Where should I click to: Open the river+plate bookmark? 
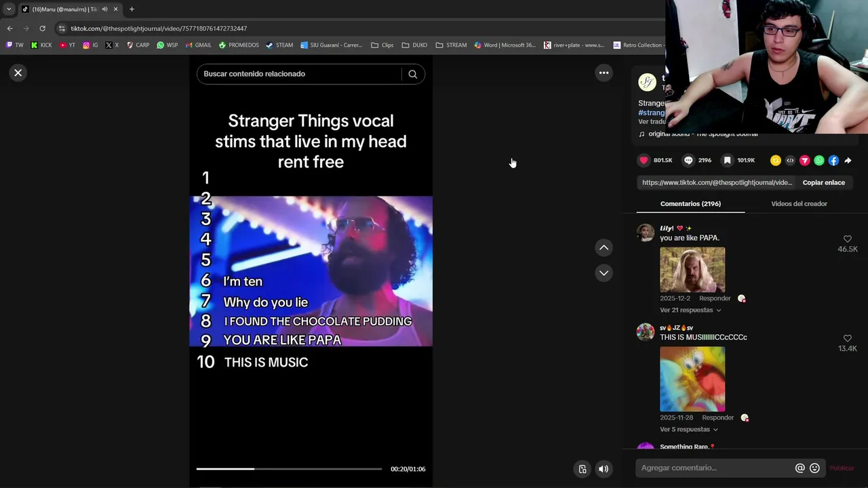pos(574,45)
